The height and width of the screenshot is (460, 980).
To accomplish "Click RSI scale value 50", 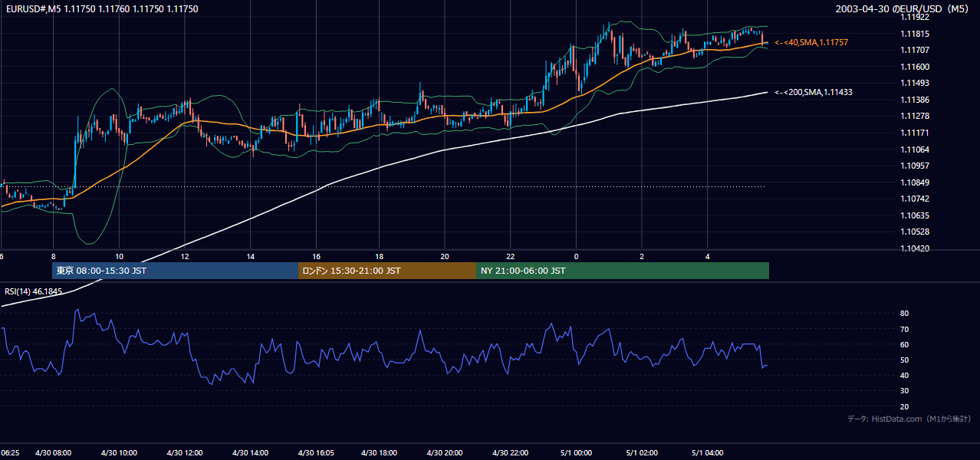I will click(x=904, y=360).
